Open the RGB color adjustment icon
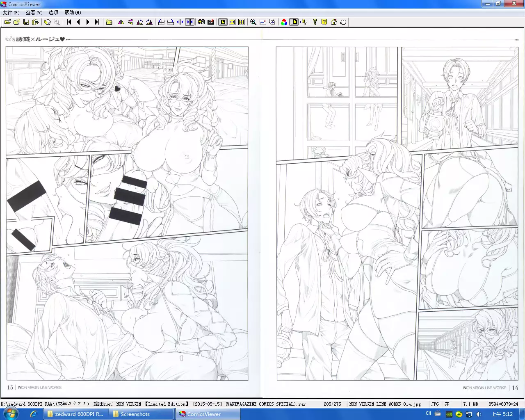Viewport: 525px width, 420px height. click(284, 22)
